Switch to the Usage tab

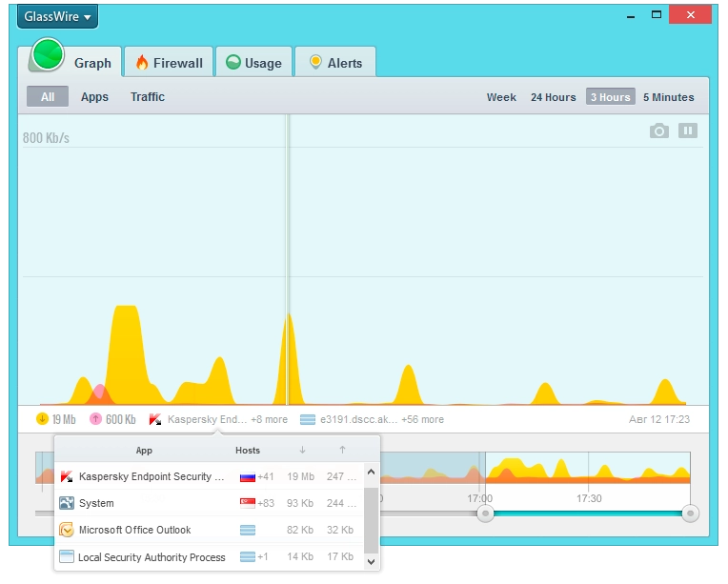254,62
